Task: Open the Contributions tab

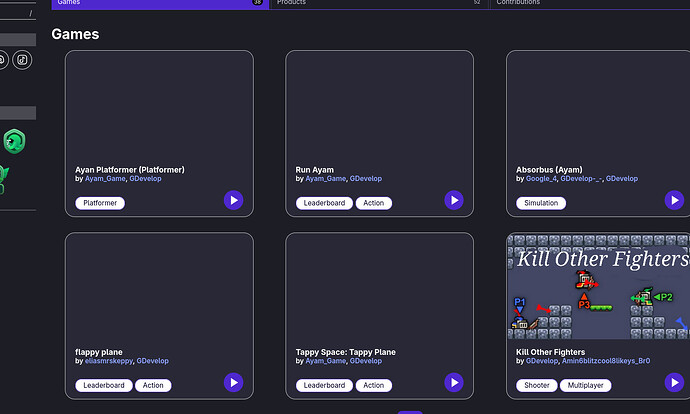Action: (590, 3)
